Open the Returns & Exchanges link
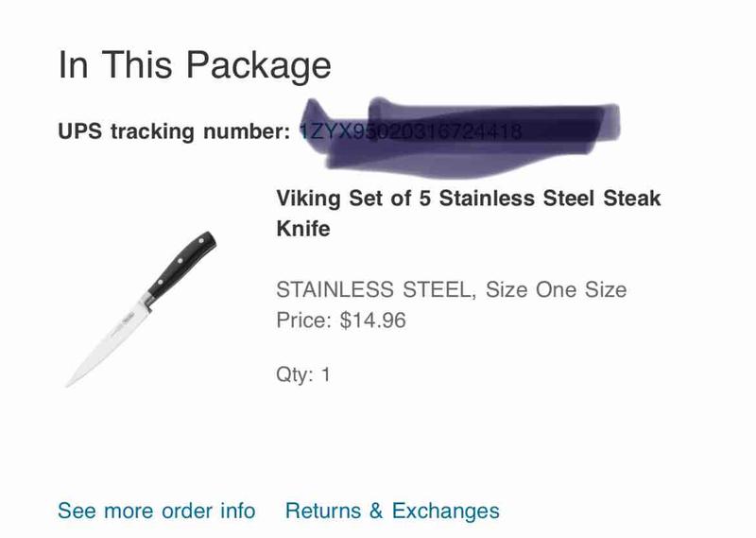 pos(392,511)
